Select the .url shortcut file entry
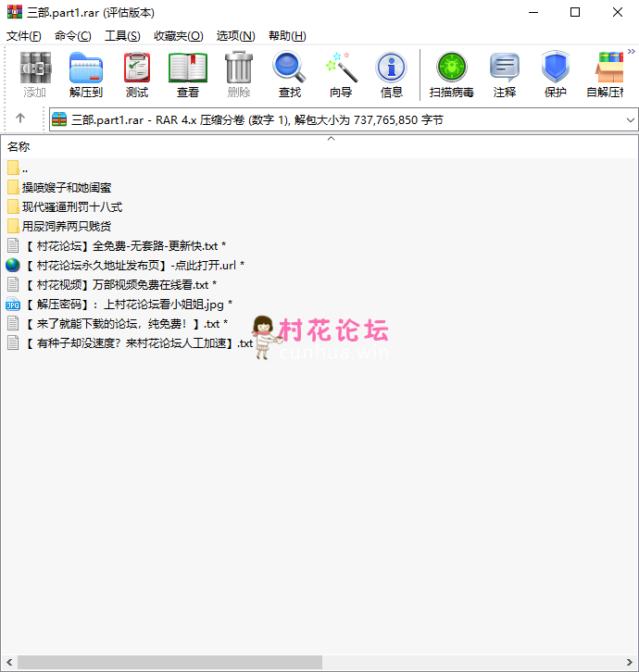The image size is (639, 672). (130, 266)
